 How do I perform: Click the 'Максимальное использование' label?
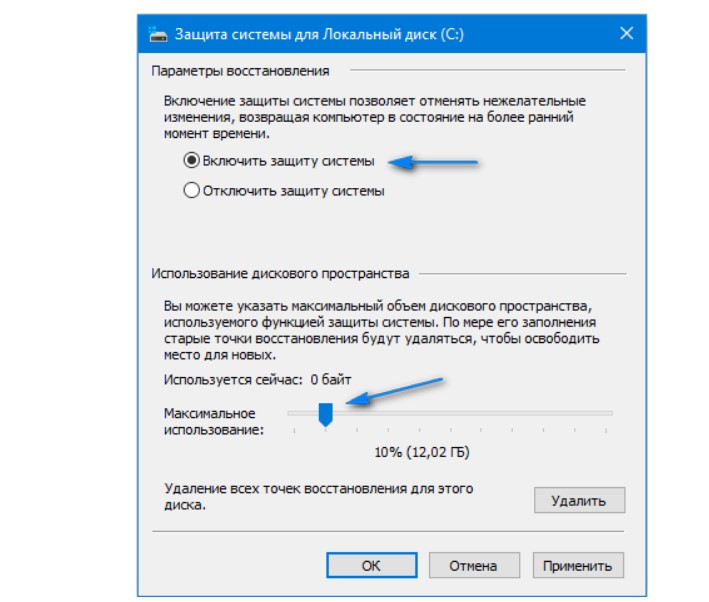tap(213, 422)
